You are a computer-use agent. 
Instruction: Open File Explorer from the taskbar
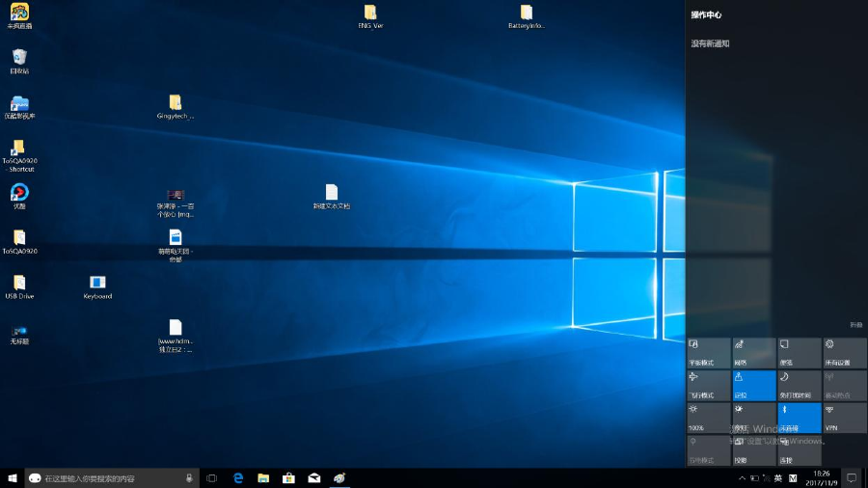[x=263, y=477]
